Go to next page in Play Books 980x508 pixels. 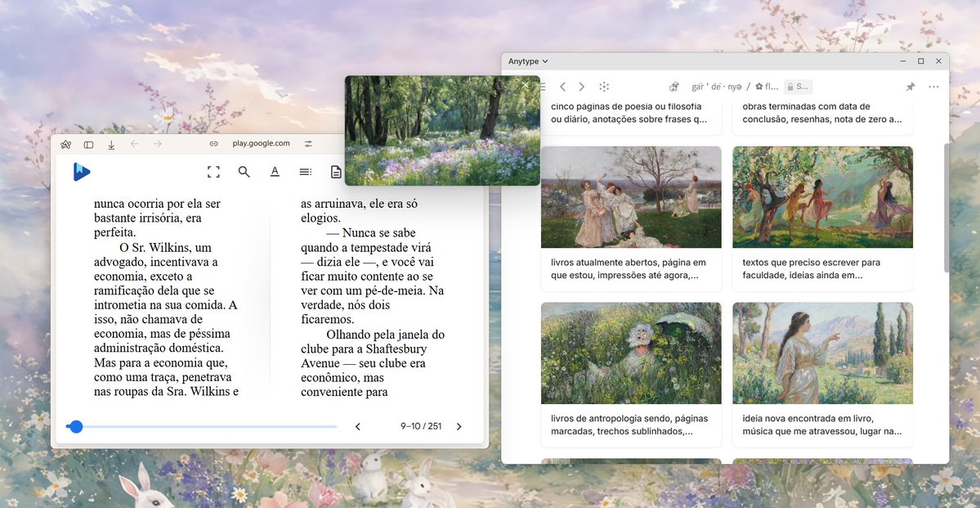pos(459,427)
